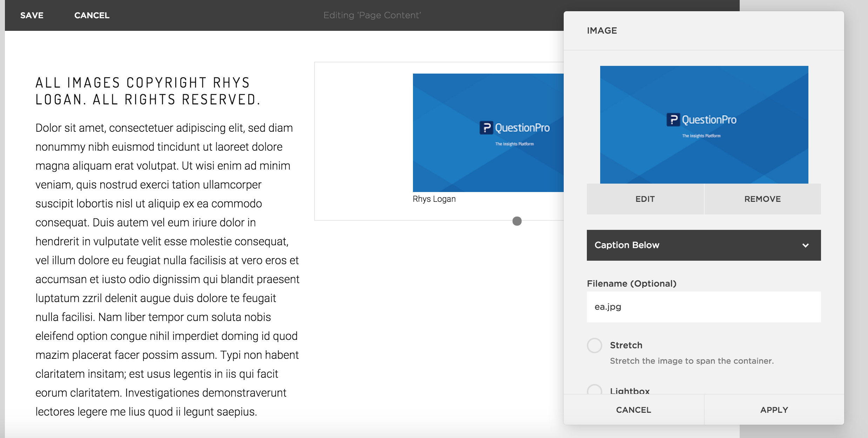The height and width of the screenshot is (438, 868).
Task: Click the gray insert-point dot below image block
Action: pyautogui.click(x=517, y=221)
